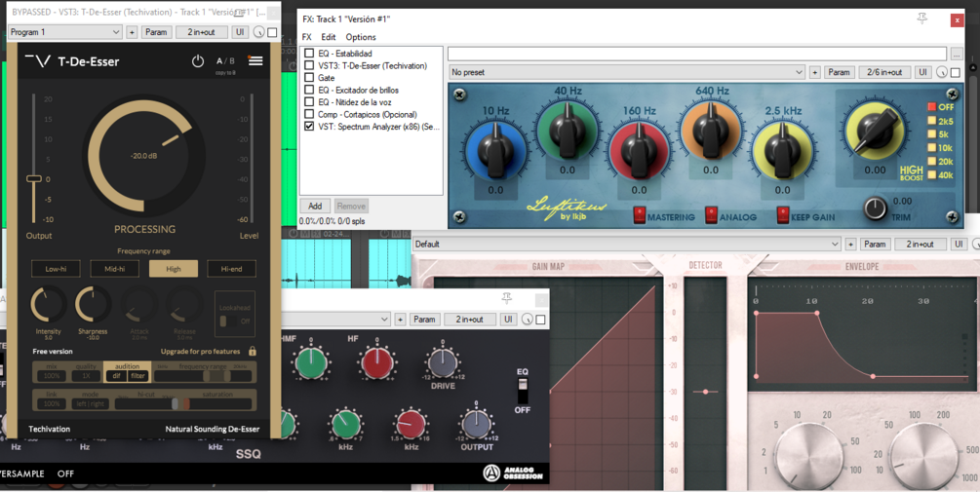Click the upgrade padlock icon in T-De-Esser
Viewport: 980px width, 492px height.
click(x=253, y=352)
